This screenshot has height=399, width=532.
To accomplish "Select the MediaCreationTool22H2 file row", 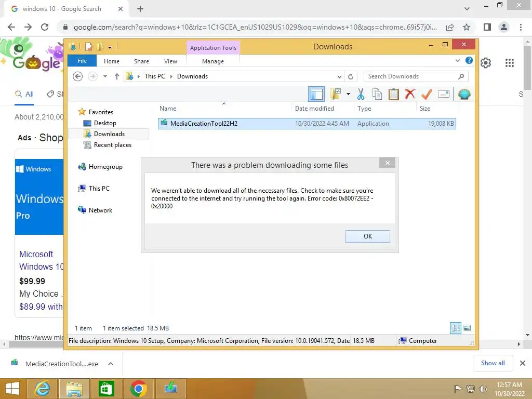I will coord(307,124).
